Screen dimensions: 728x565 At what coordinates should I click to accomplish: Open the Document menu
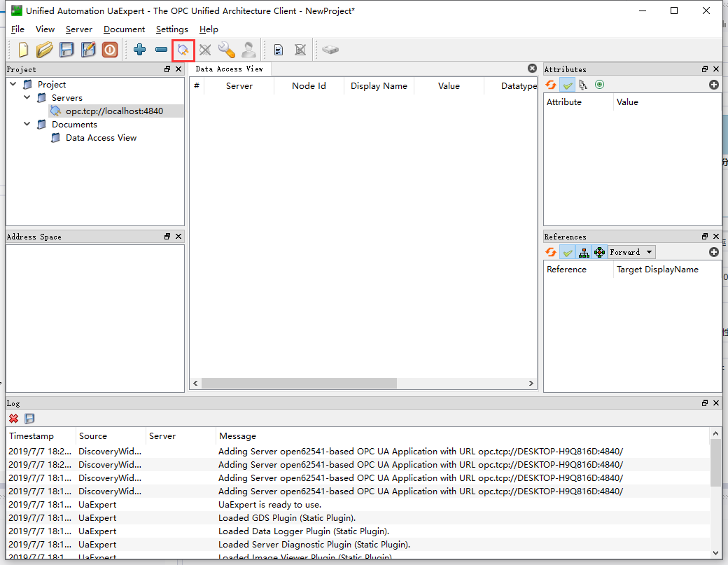(124, 29)
